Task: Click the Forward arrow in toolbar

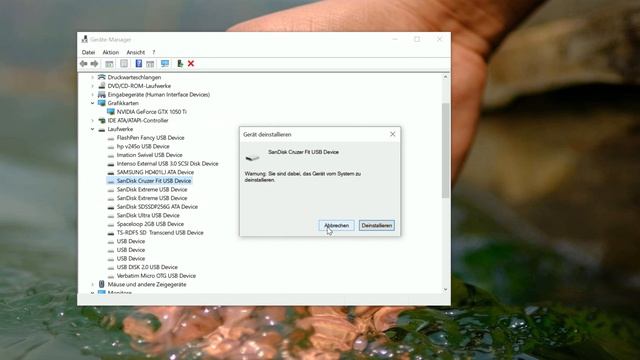Action: (x=94, y=64)
